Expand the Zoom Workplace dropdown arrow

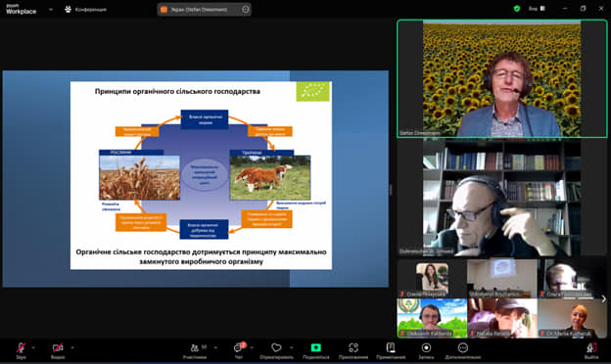tap(51, 10)
